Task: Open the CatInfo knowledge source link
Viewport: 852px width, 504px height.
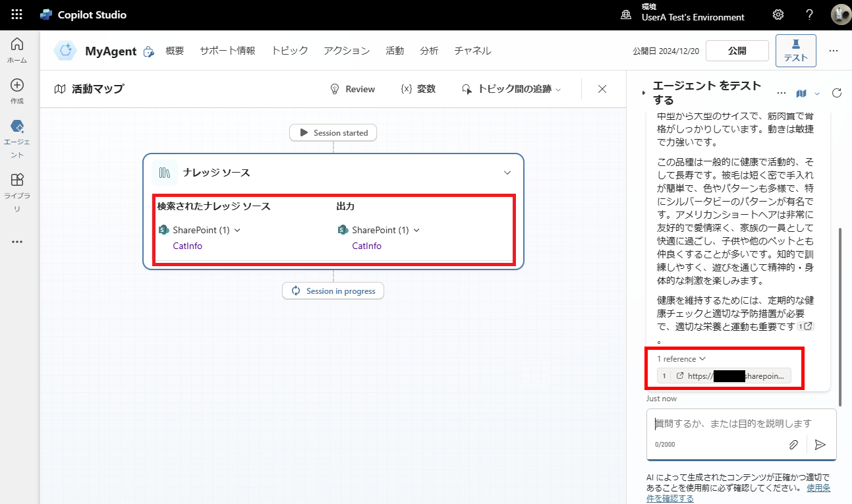Action: 187,245
